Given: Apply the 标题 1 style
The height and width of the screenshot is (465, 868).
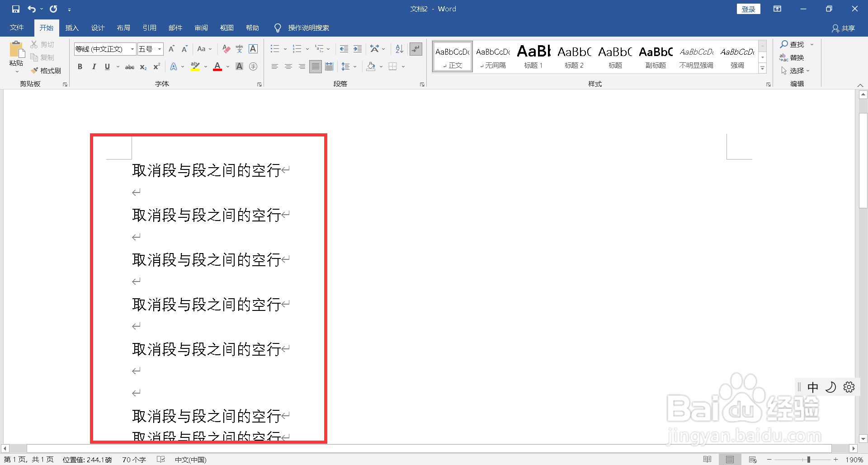Looking at the screenshot, I should (533, 56).
